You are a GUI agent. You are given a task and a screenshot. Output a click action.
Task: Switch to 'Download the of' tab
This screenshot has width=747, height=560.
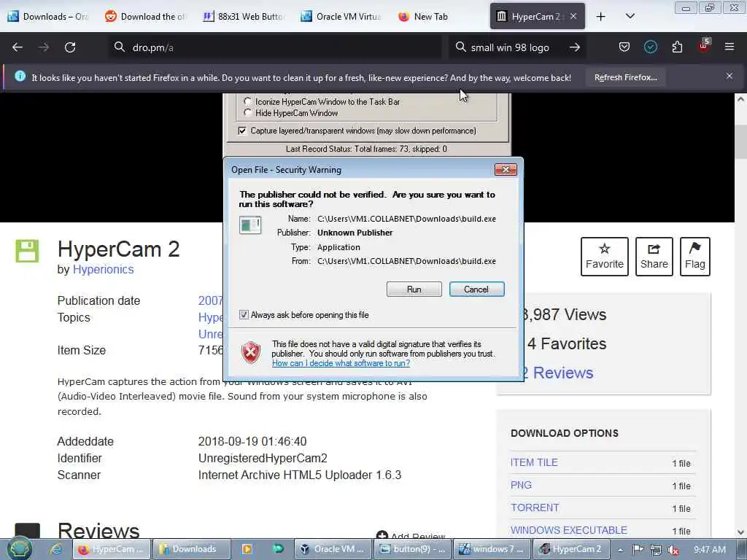145,17
